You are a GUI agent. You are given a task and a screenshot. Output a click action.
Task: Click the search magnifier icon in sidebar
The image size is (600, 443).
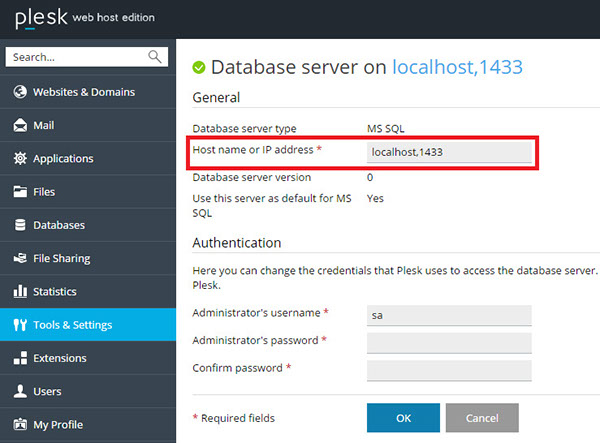155,57
